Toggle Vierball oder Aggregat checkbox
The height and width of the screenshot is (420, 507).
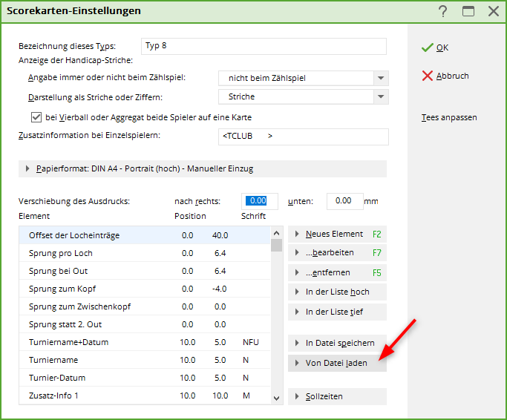[36, 117]
